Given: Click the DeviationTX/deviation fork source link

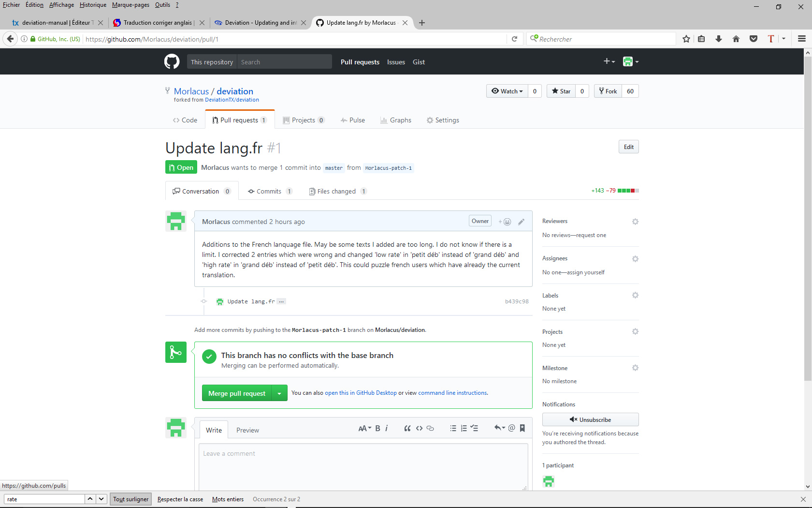Looking at the screenshot, I should click(232, 100).
